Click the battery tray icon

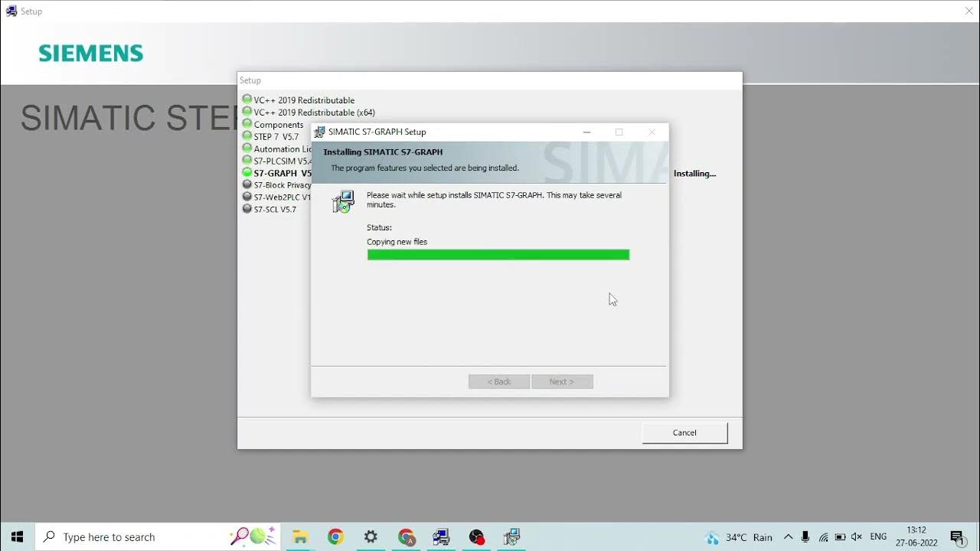click(x=840, y=537)
